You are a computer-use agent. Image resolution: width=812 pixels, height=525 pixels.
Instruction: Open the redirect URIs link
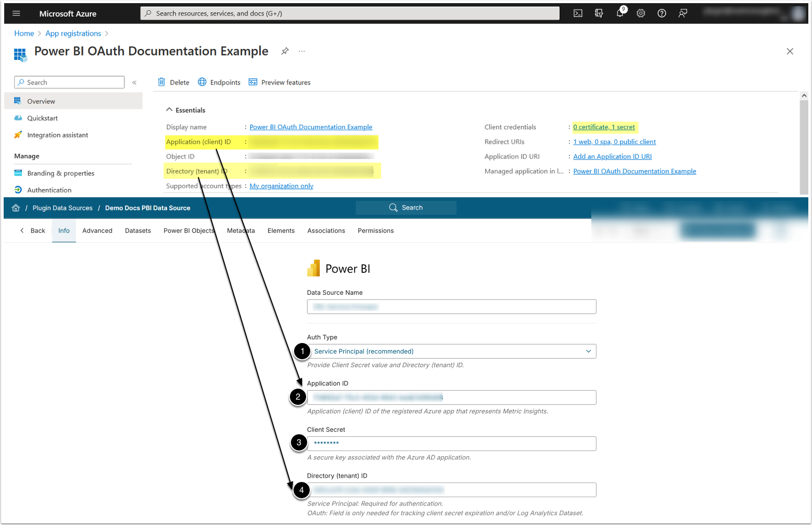pos(614,142)
